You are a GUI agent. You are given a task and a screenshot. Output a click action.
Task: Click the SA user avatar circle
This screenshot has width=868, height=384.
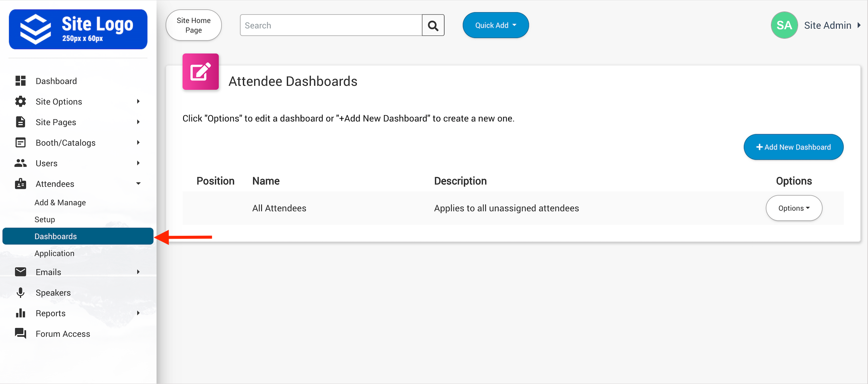coord(784,25)
